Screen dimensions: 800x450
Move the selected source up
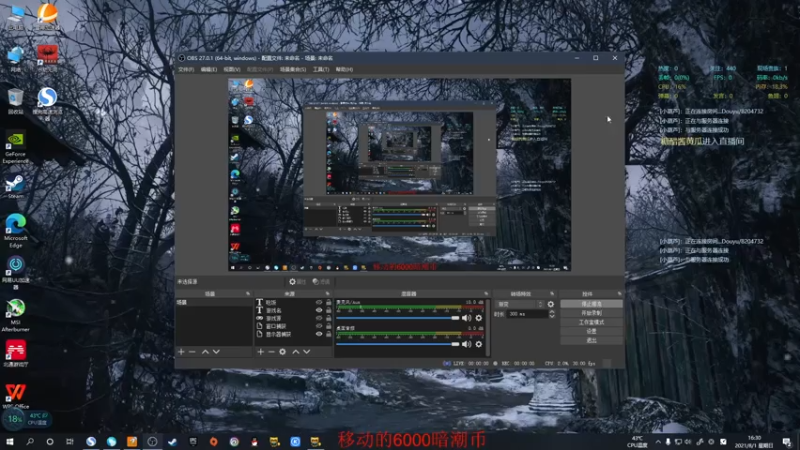click(295, 352)
